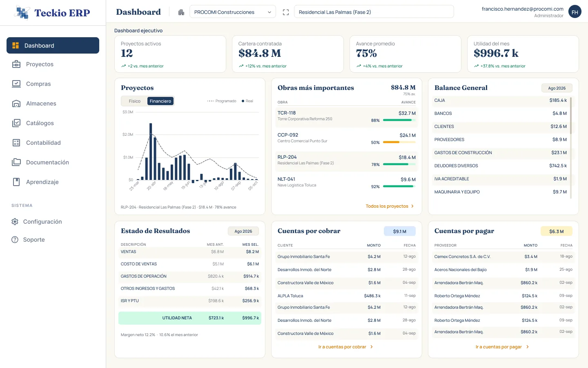Click the $6.3 M total badge in Cuentas por pagar
588x368 pixels.
pos(557,231)
